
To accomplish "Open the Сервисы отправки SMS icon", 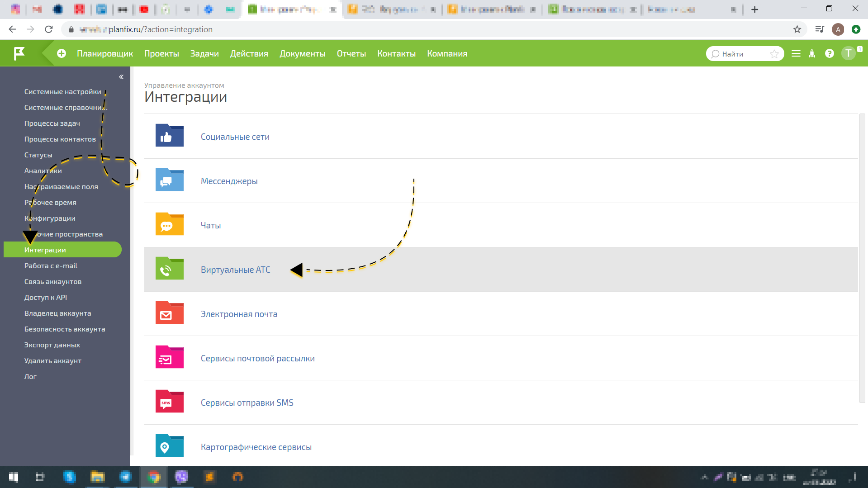I will coord(169,401).
